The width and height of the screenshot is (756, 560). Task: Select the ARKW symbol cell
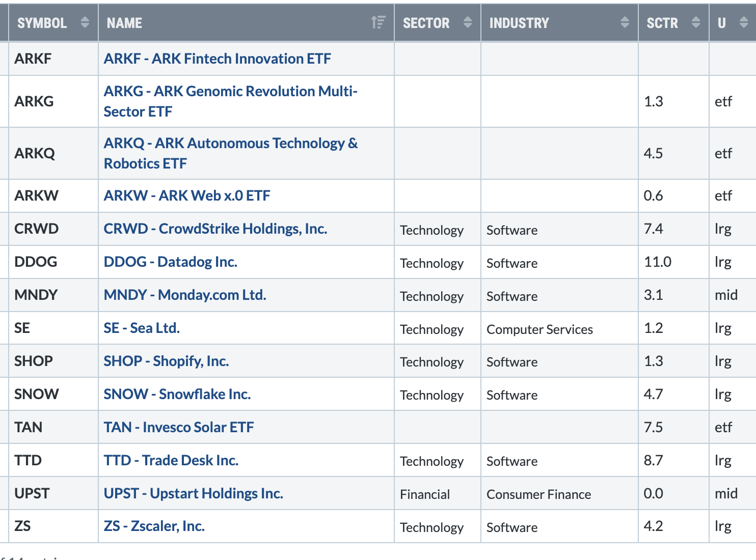tap(53, 195)
